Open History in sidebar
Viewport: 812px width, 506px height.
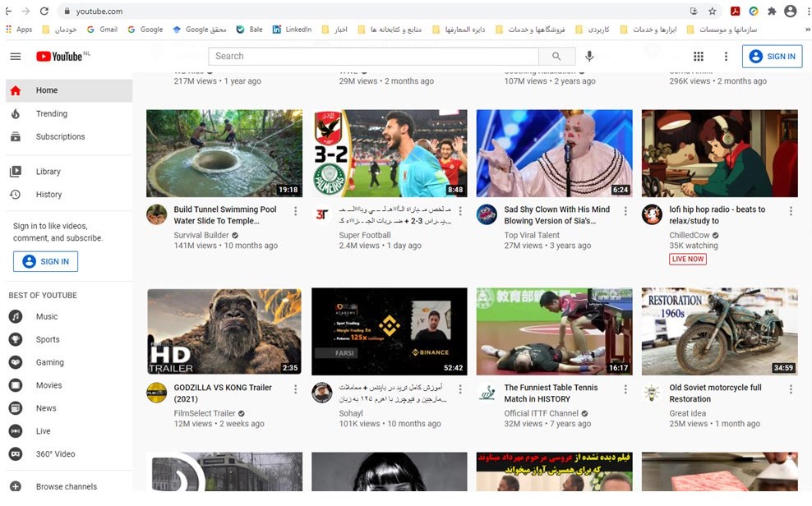tap(69, 195)
